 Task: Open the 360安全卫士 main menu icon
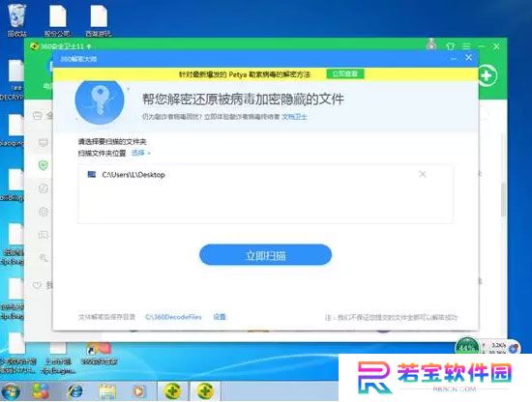click(x=466, y=46)
